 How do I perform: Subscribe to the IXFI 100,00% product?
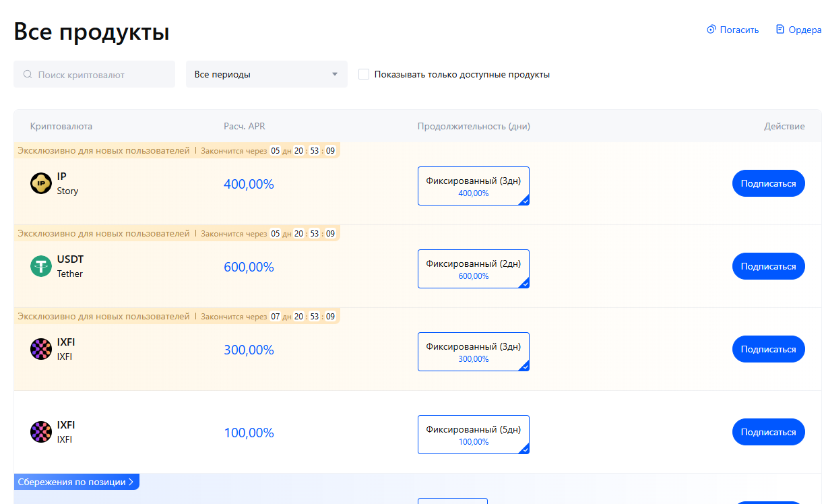click(x=769, y=432)
